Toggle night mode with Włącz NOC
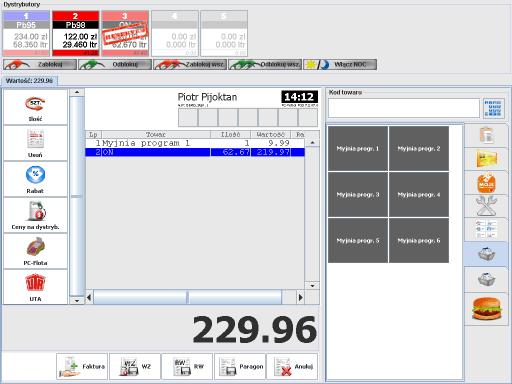512x384 pixels. click(340, 64)
